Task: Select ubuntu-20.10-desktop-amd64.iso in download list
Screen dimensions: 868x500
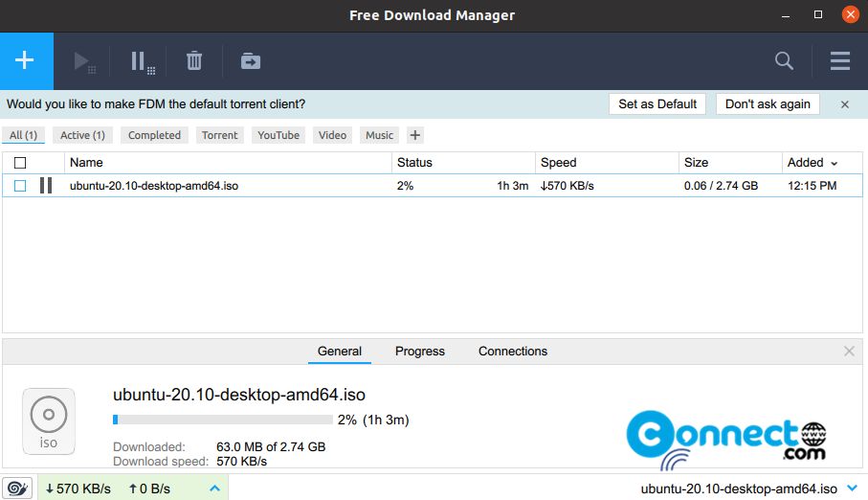Action: point(154,186)
